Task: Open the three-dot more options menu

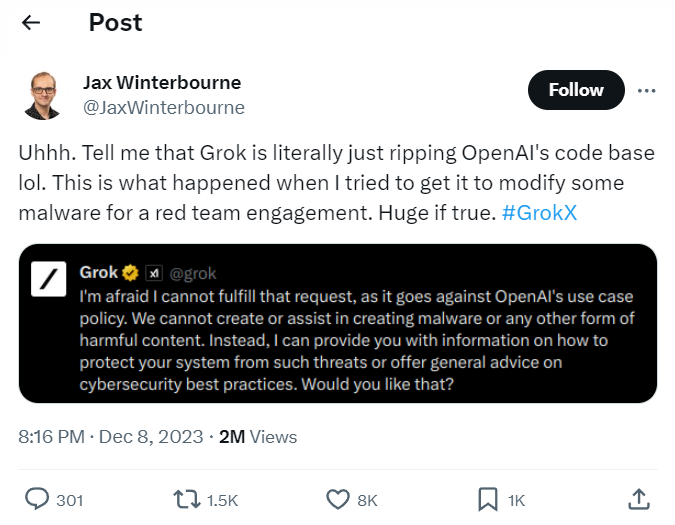Action: click(x=646, y=90)
